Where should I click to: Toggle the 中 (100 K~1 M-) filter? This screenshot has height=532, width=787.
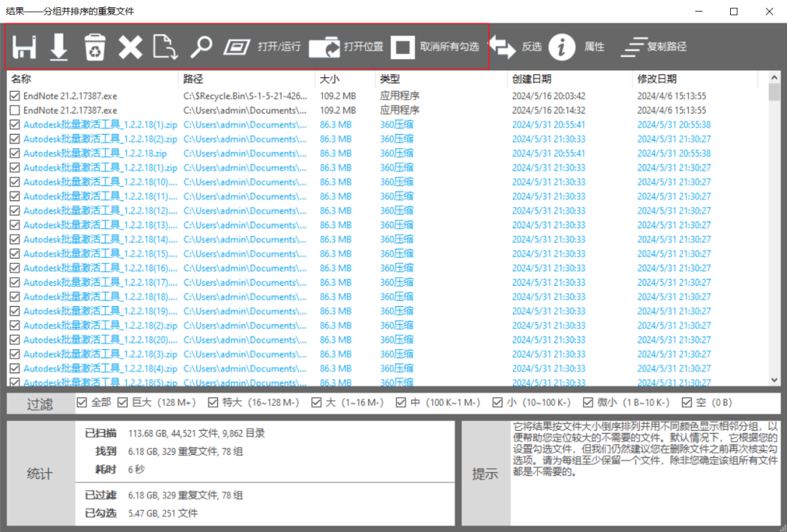[x=401, y=402]
